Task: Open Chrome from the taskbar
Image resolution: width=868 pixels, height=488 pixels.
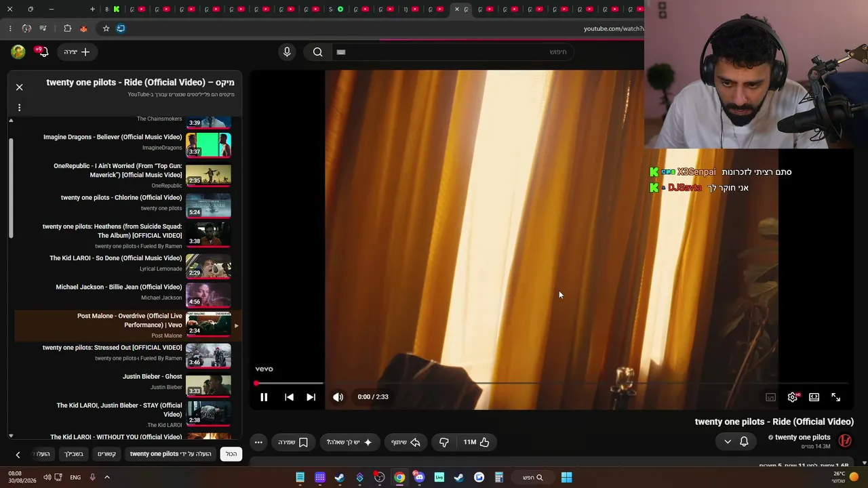Action: 399,477
